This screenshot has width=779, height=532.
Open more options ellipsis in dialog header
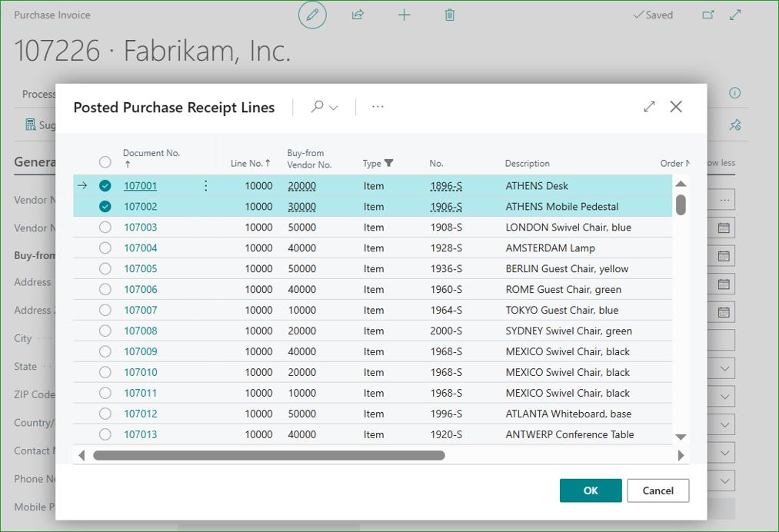[x=378, y=107]
